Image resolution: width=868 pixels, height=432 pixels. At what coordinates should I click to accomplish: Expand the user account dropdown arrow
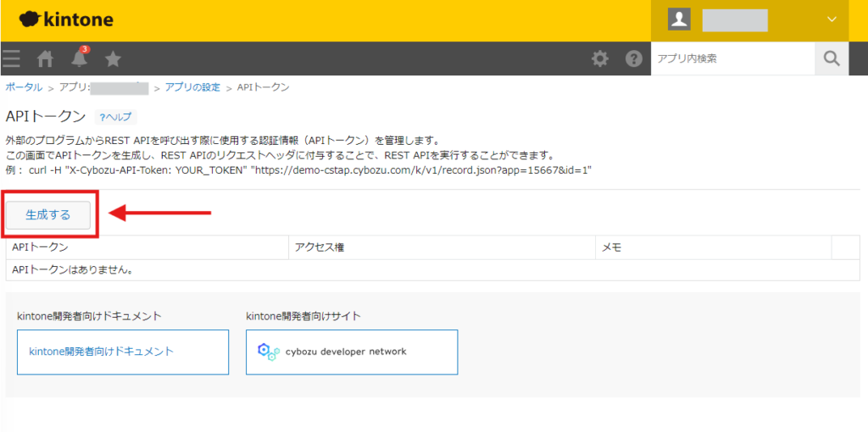pos(832,20)
